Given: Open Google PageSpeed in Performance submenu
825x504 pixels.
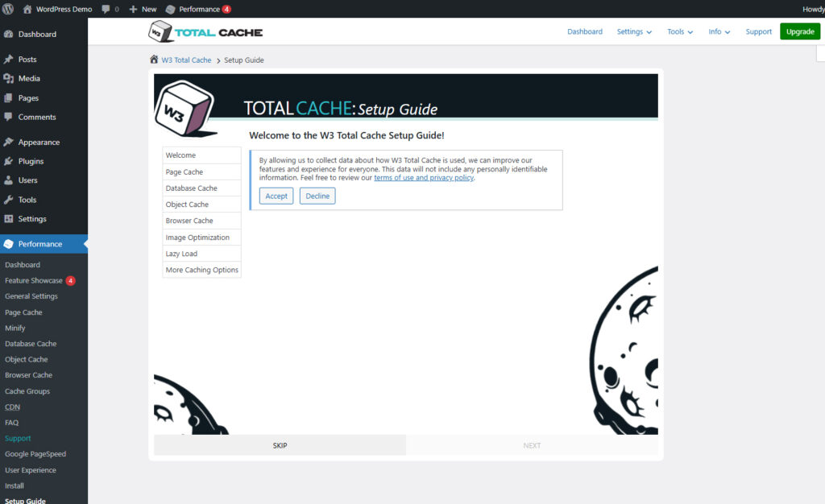Looking at the screenshot, I should (x=35, y=454).
